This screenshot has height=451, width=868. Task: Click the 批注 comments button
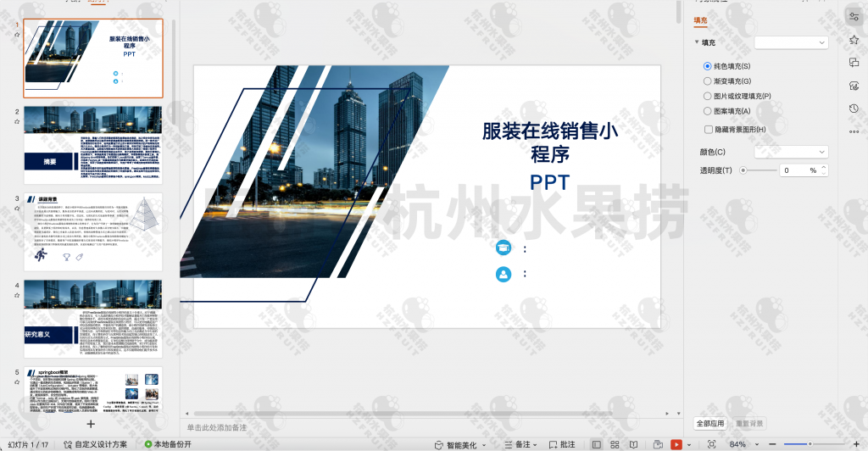pos(562,444)
